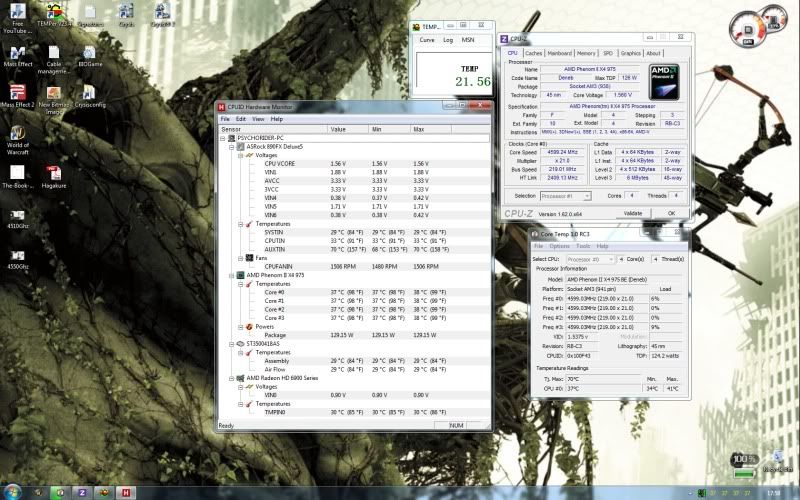
Task: Select the CPU VCORE row
Action: click(354, 164)
